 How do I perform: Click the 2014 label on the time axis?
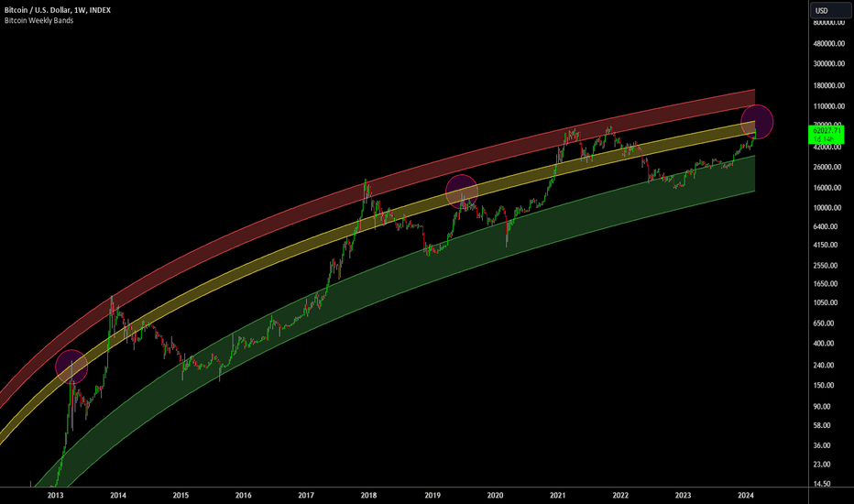pyautogui.click(x=118, y=495)
